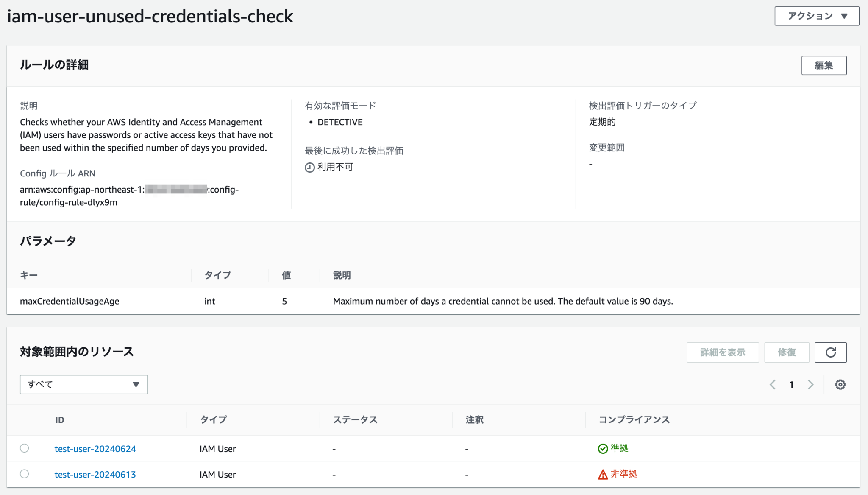Expand the すべて filter via its triangle
The image size is (868, 495).
pyautogui.click(x=136, y=384)
